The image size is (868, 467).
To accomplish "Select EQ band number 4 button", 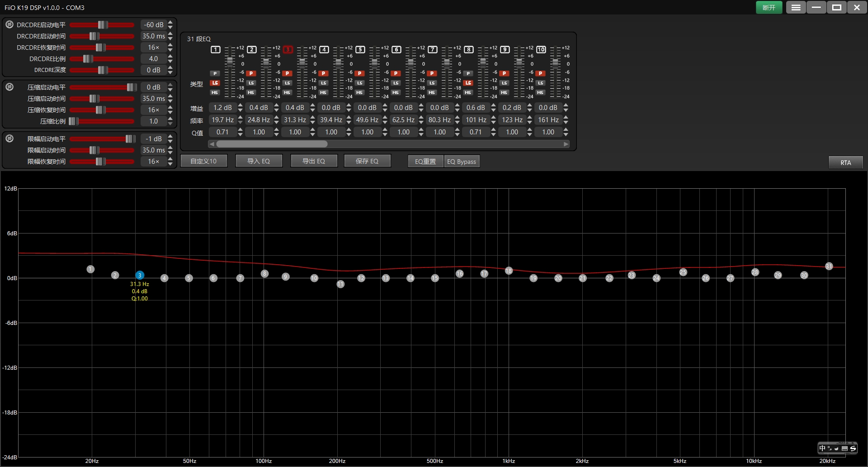I will (x=324, y=49).
